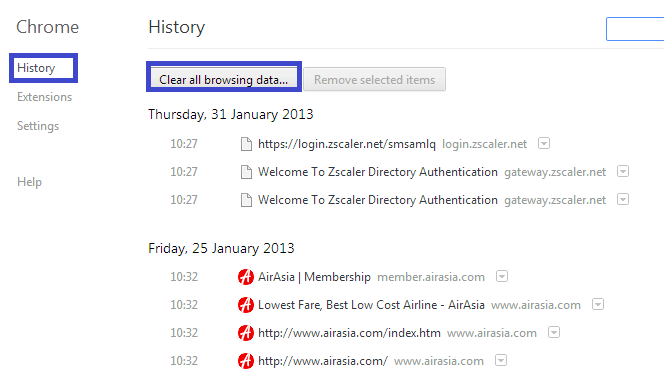Screen dimensions: 664x379
Task: Open Help in the Chrome sidebar
Action: click(29, 182)
